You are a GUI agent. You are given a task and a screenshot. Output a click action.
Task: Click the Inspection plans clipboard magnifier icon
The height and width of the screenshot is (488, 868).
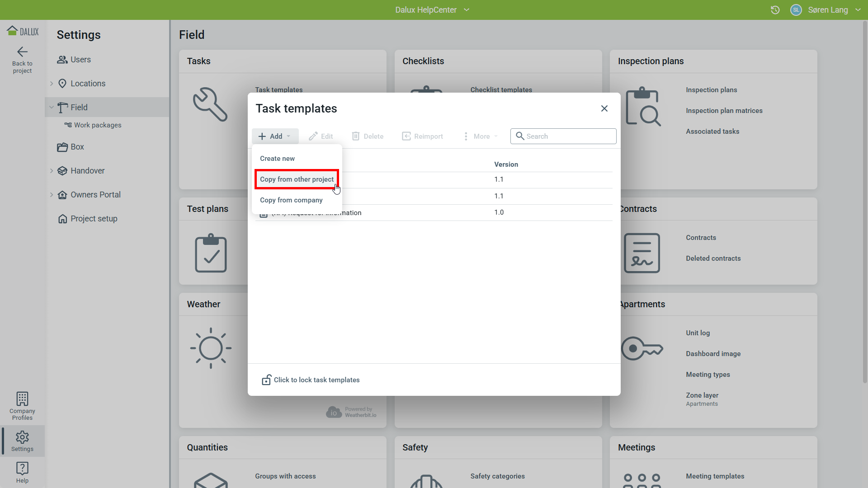[642, 107]
